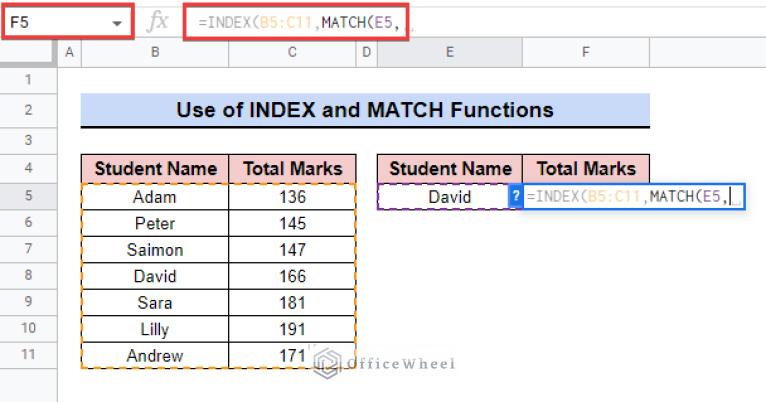Click the cell containing Sara
This screenshot has height=402, width=766.
click(155, 302)
